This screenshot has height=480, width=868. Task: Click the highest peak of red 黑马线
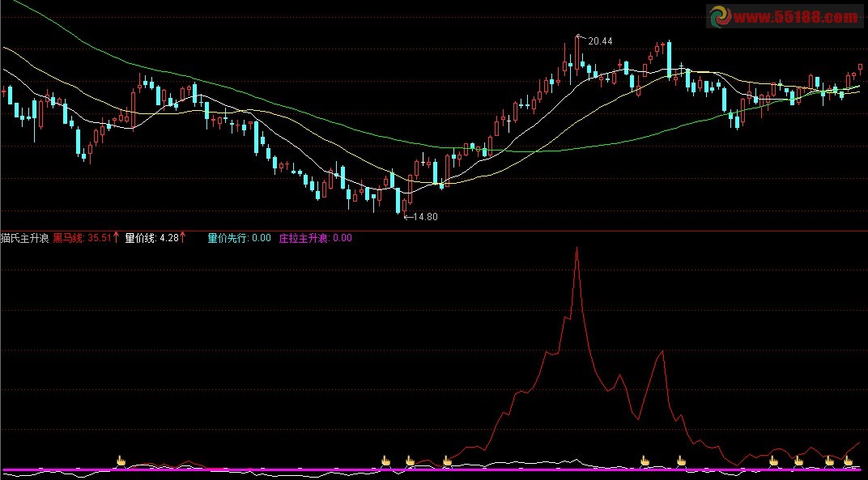(x=577, y=248)
